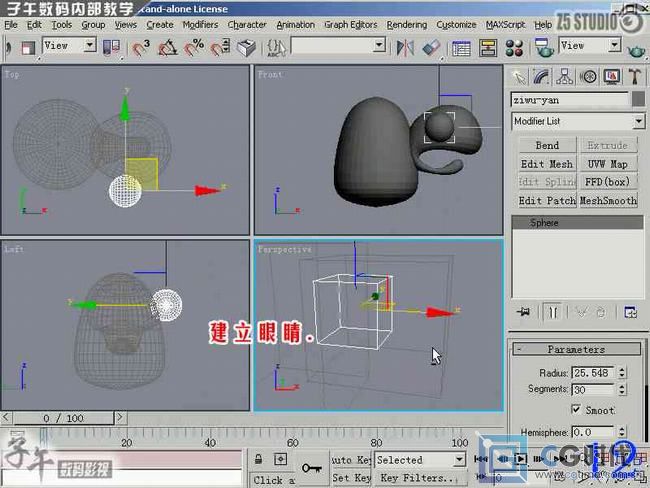Click Go to Start playback button

click(481, 459)
